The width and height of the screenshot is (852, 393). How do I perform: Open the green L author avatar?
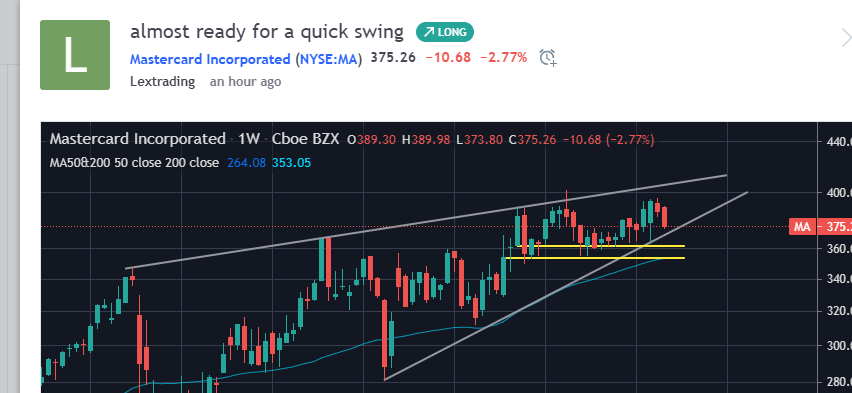[x=75, y=55]
